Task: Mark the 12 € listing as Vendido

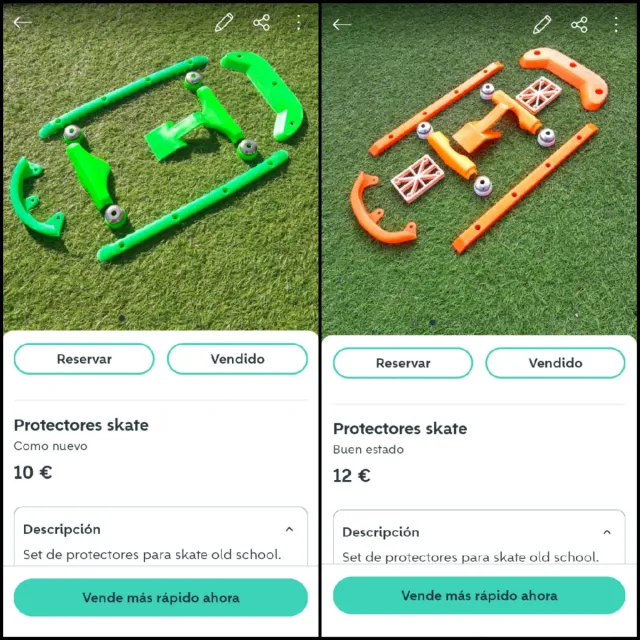Action: point(555,363)
